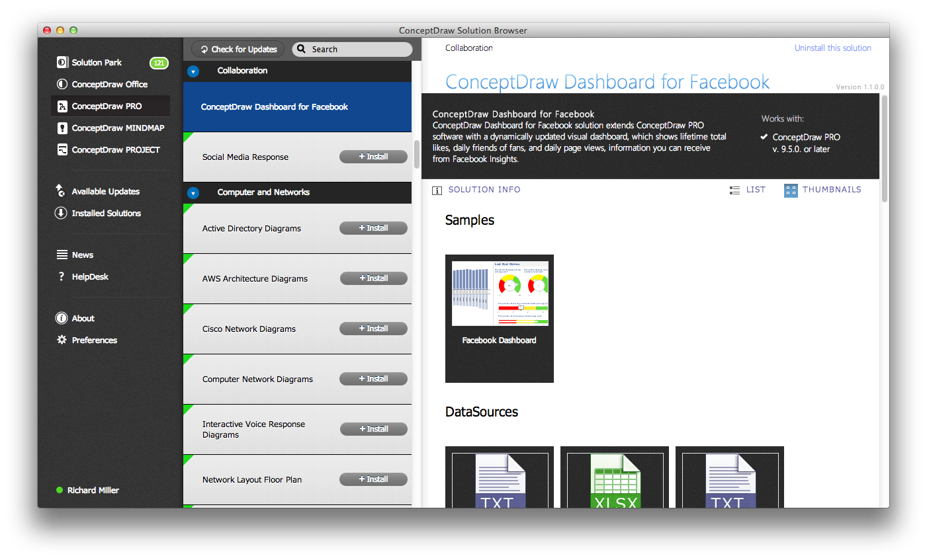Click Uninstall this solution link
The width and height of the screenshot is (927, 560).
pyautogui.click(x=832, y=48)
